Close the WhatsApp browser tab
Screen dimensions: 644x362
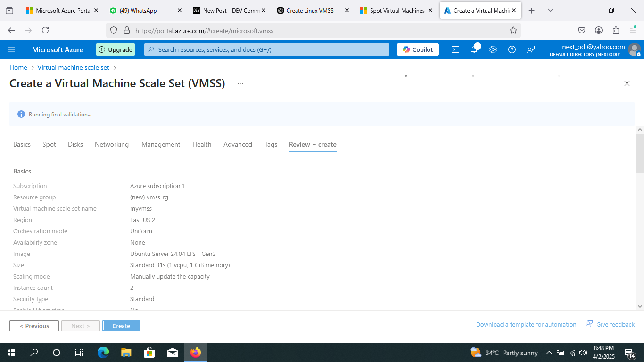180,10
